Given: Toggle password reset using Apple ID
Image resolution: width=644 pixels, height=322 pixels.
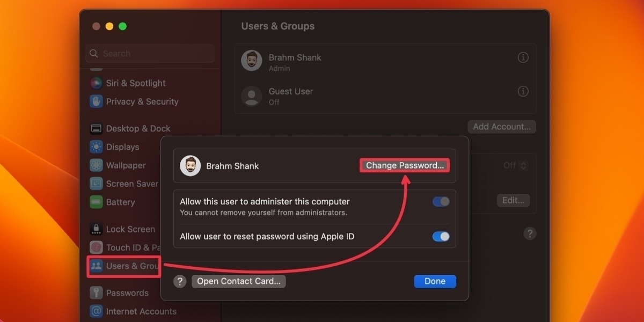Looking at the screenshot, I should point(441,236).
